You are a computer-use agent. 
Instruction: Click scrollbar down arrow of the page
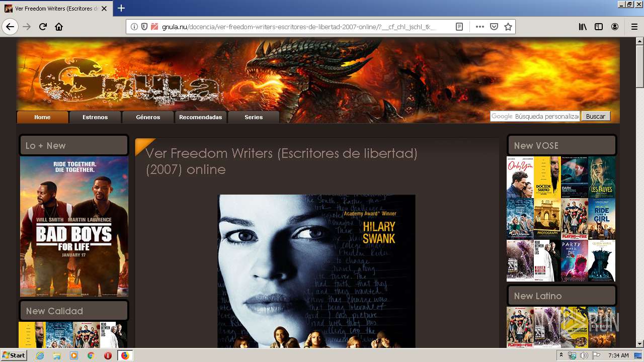click(640, 344)
